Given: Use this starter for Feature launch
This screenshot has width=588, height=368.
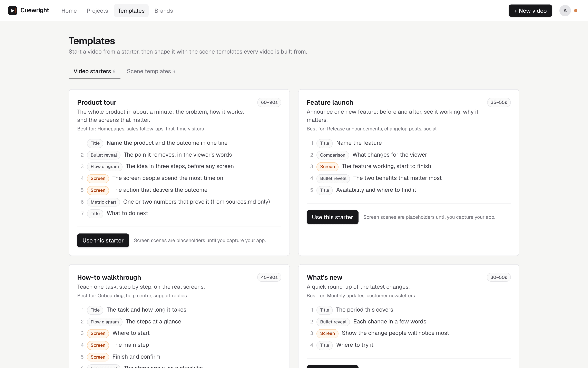Looking at the screenshot, I should click(332, 217).
